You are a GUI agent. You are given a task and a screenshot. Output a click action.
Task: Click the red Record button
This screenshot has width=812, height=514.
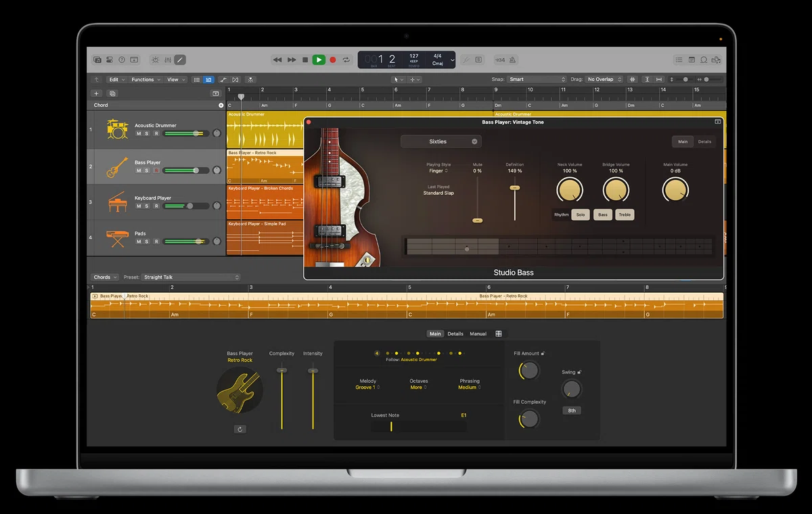(332, 60)
